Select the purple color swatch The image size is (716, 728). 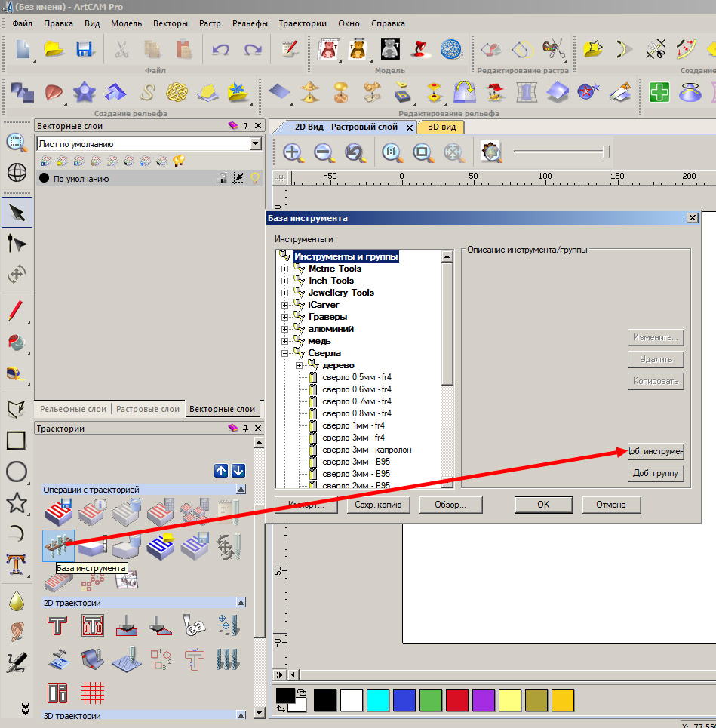pyautogui.click(x=484, y=700)
